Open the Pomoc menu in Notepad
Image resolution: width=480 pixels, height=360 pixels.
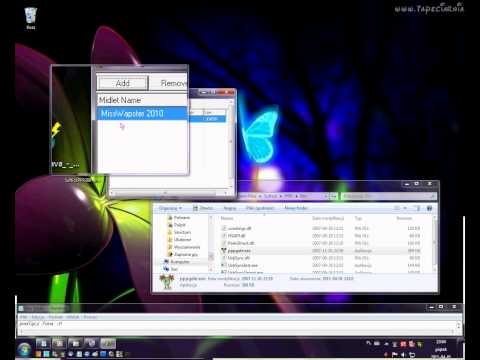(x=90, y=317)
